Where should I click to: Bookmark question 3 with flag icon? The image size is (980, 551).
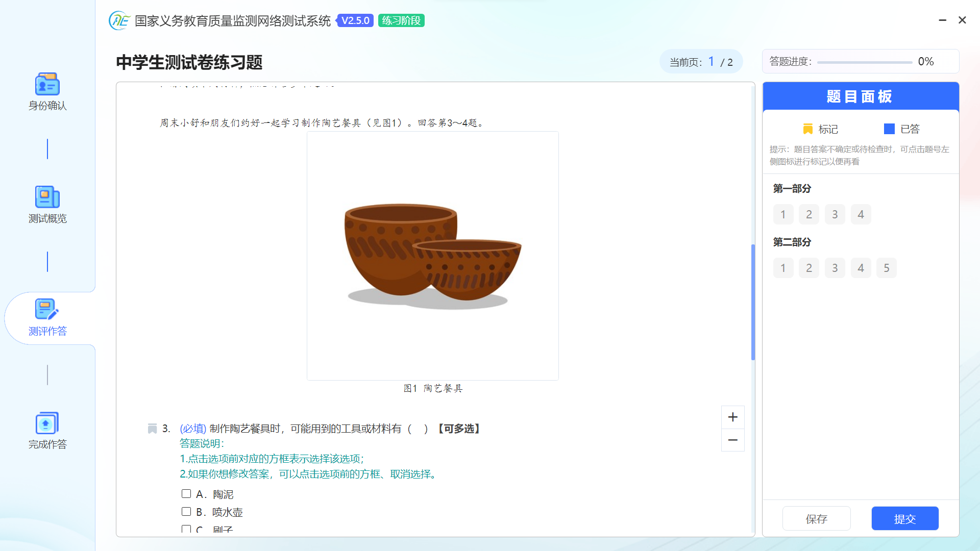152,429
